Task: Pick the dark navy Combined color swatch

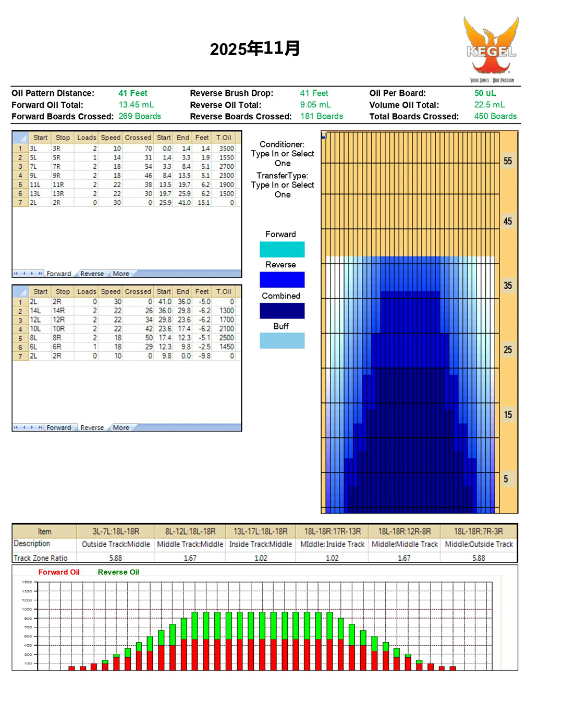Action: (x=282, y=311)
